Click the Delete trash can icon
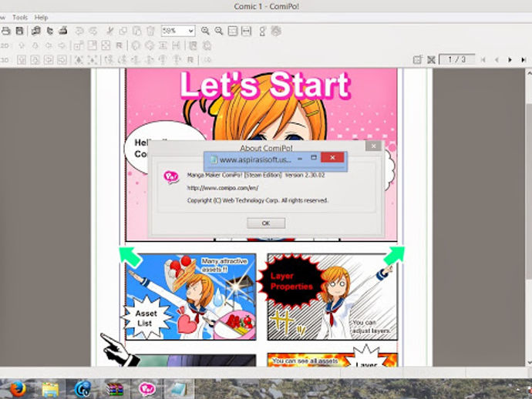Screen dimensions: 532x399 tap(150, 31)
